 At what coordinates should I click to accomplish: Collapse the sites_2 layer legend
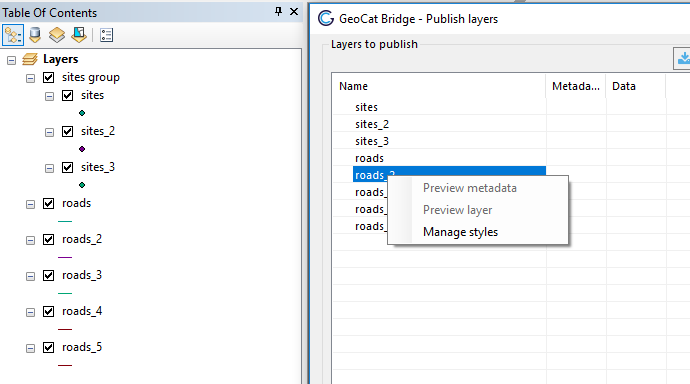tap(49, 132)
